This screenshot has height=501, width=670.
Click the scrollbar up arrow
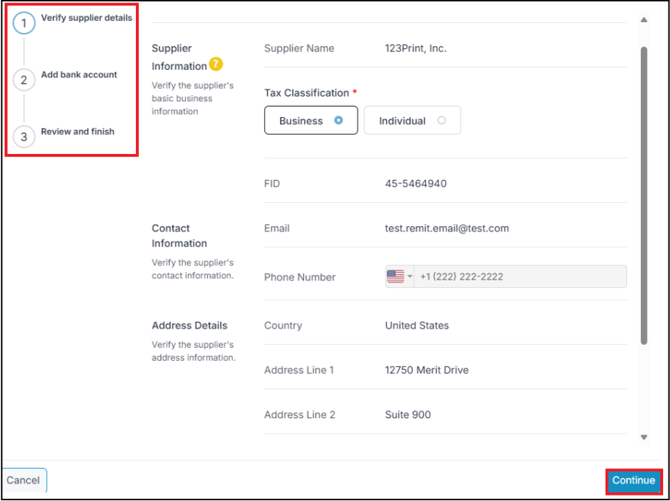tap(643, 20)
